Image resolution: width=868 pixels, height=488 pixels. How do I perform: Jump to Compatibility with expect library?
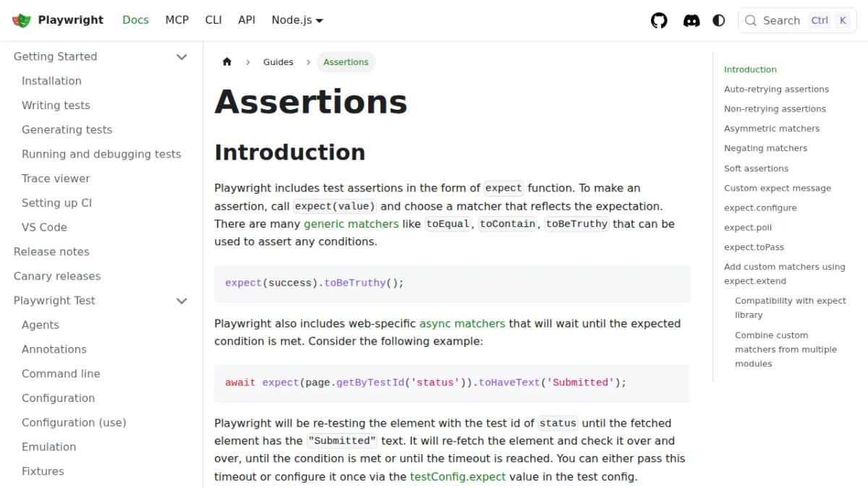click(791, 308)
